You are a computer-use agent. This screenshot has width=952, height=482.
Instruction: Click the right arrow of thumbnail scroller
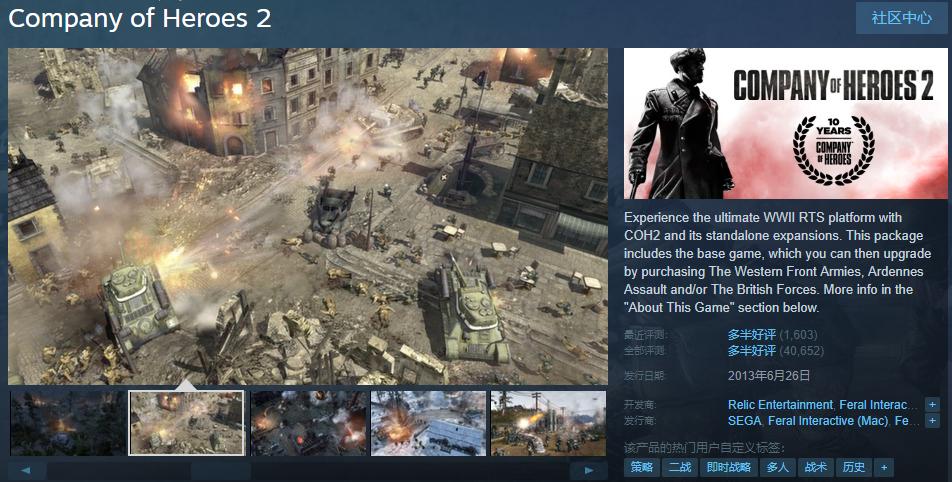click(x=588, y=470)
